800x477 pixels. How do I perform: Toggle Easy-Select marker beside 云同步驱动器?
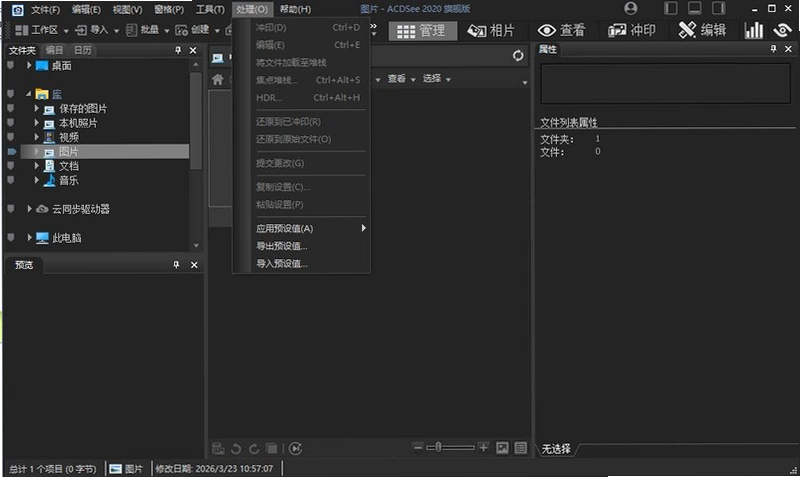(x=11, y=209)
